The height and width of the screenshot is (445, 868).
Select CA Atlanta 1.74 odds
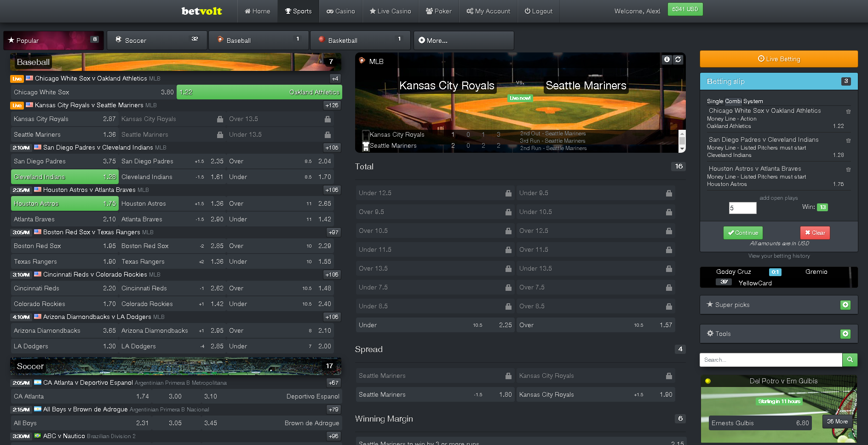[x=81, y=396]
